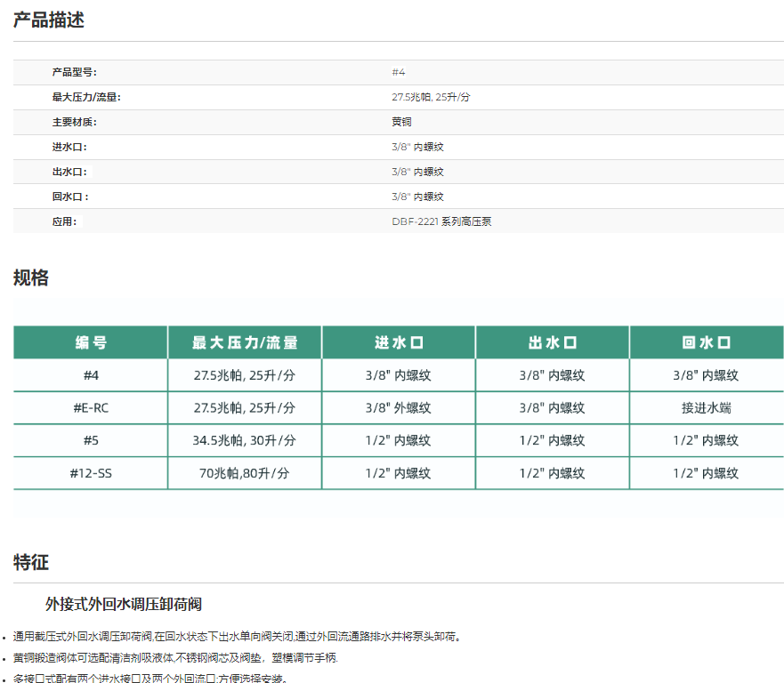Click the 规格 section heading
Image resolution: width=784 pixels, height=683 pixels.
coord(31,278)
